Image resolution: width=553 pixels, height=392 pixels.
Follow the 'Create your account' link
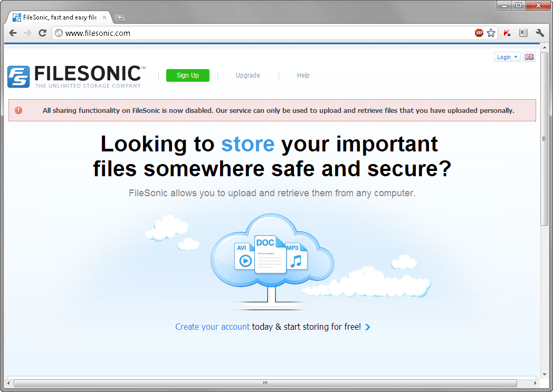tap(212, 327)
